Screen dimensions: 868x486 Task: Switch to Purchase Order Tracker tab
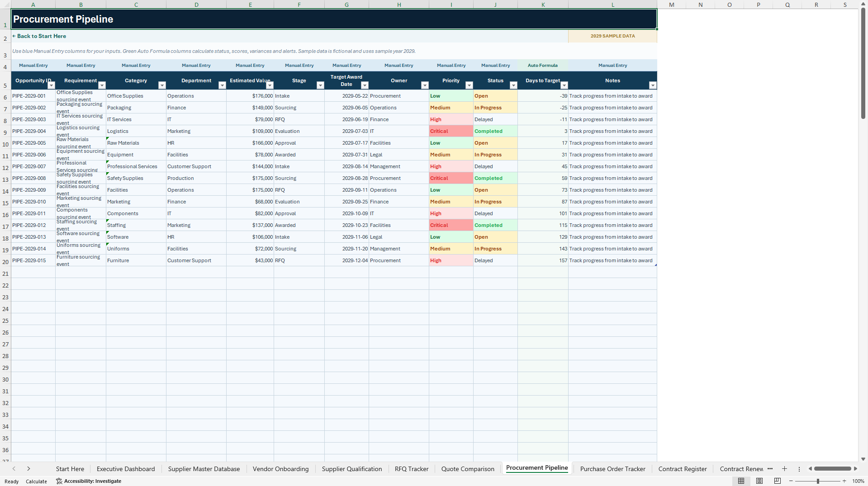coord(612,469)
